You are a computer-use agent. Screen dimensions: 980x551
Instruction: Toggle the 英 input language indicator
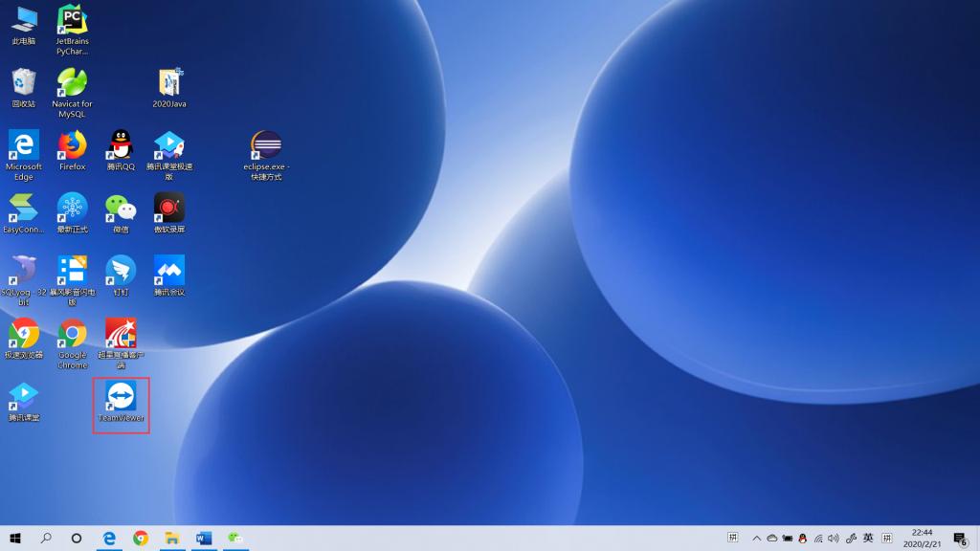pyautogui.click(x=868, y=538)
